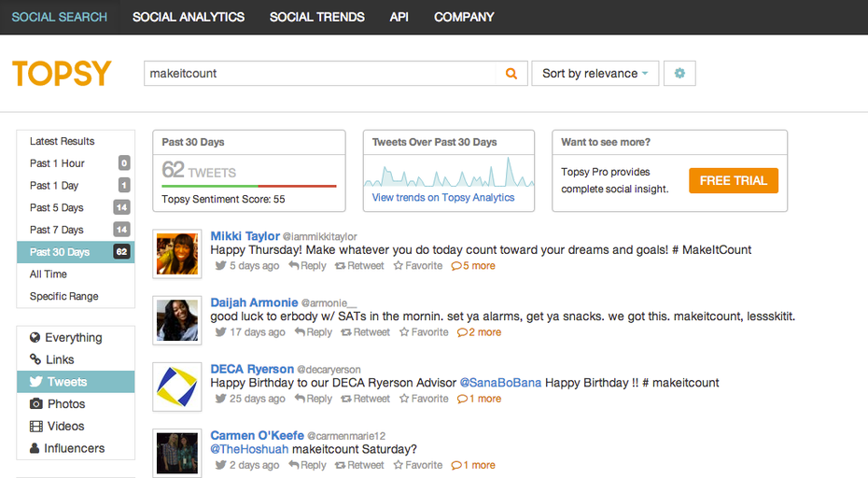The image size is (868, 478).
Task: Open the API menu item
Action: point(399,17)
